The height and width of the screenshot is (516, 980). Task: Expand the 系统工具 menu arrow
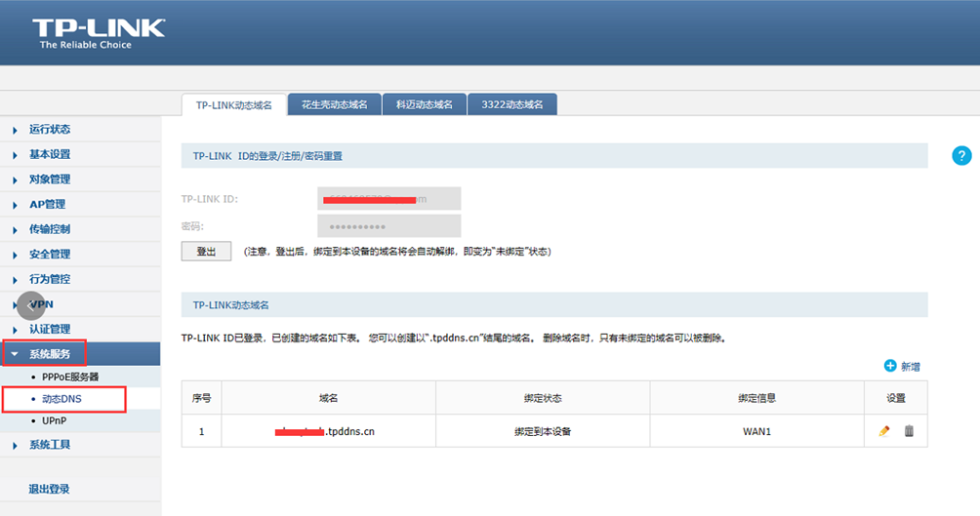[x=15, y=446]
